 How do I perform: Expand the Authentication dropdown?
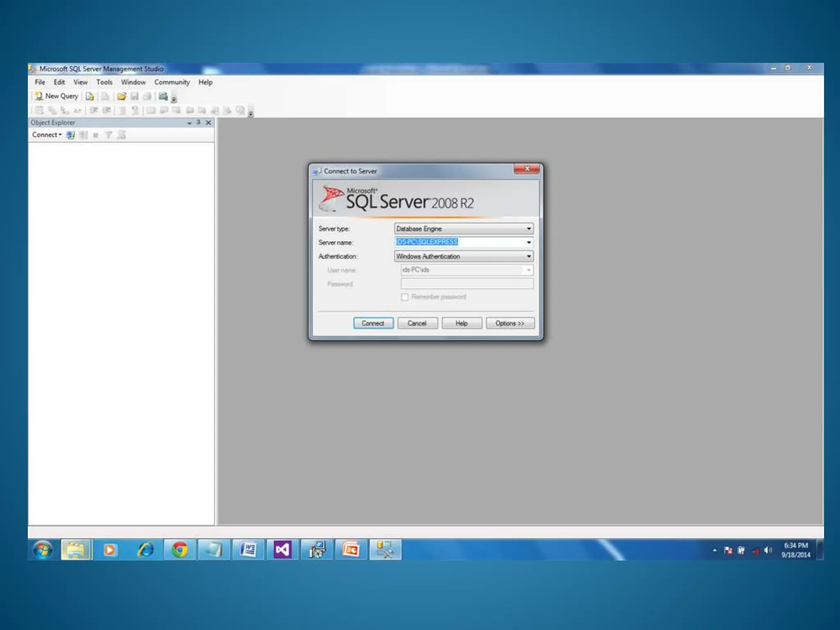pos(529,256)
